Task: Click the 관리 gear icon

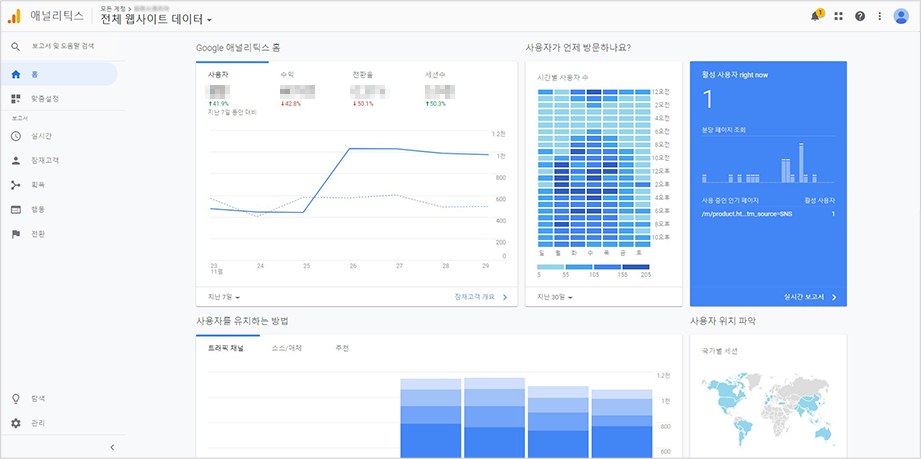Action: coord(16,423)
